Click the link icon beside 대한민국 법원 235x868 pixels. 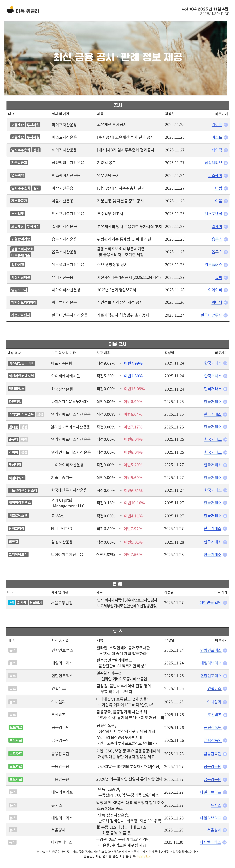click(x=225, y=603)
